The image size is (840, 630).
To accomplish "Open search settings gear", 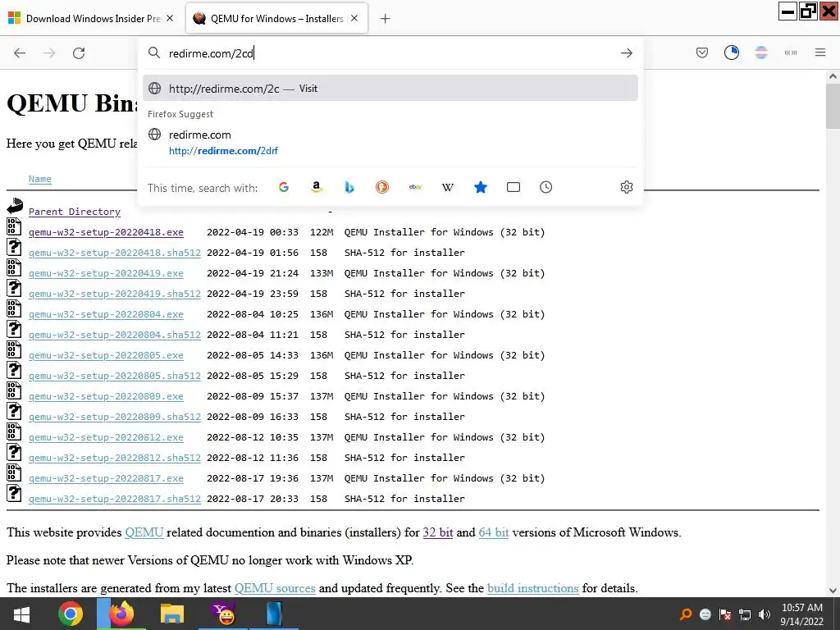I will (626, 187).
